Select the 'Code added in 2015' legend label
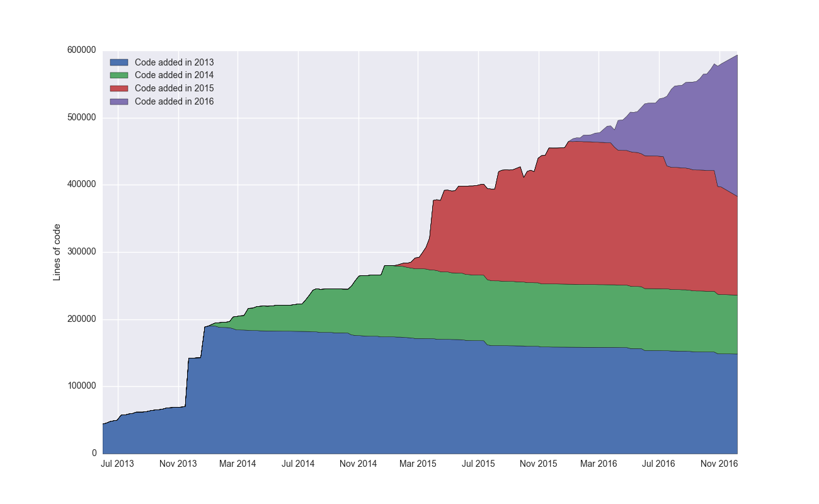Screen dimensions: 819x504 click(175, 88)
